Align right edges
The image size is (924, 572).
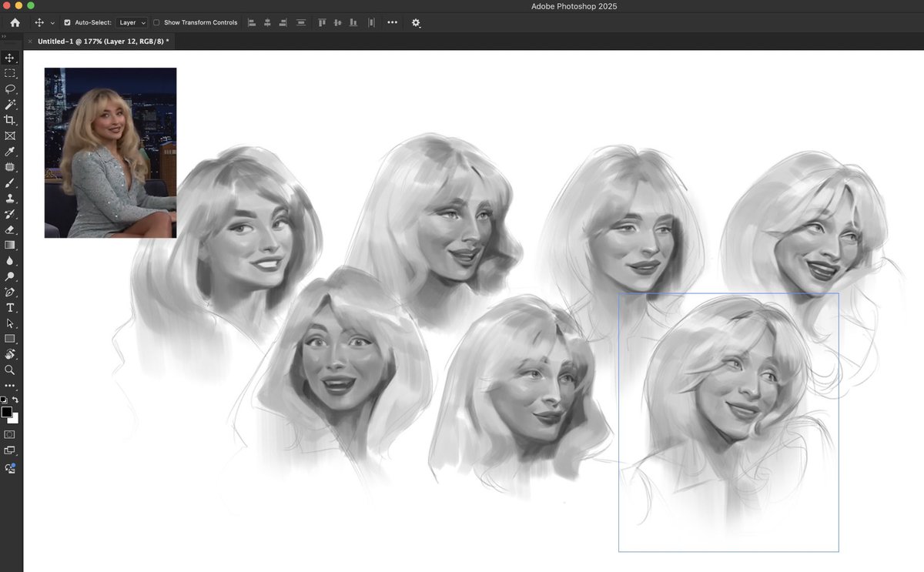(284, 22)
